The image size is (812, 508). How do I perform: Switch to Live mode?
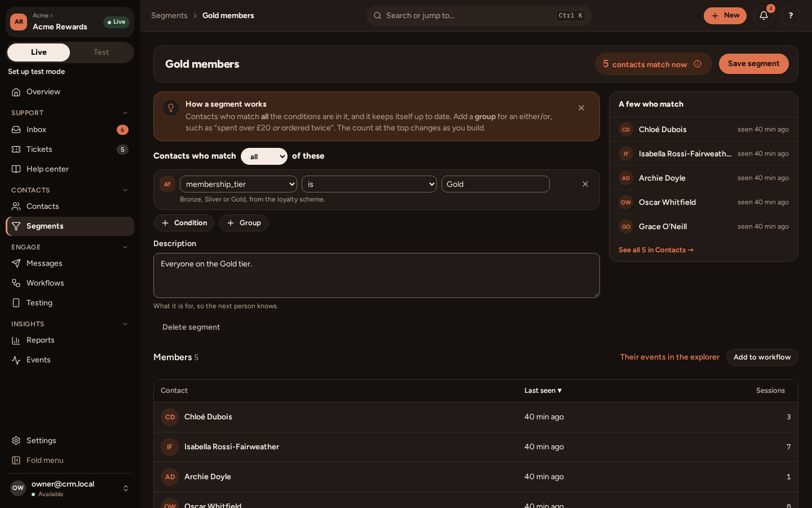pos(39,52)
